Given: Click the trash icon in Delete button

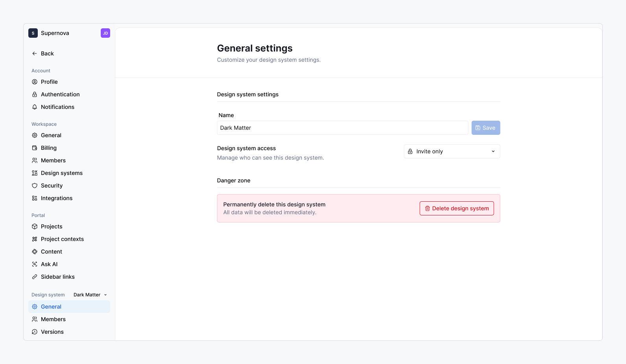Looking at the screenshot, I should pos(427,208).
